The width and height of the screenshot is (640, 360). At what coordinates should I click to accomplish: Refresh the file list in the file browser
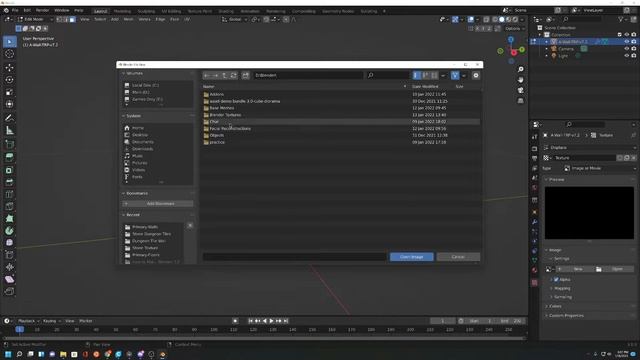pos(233,76)
